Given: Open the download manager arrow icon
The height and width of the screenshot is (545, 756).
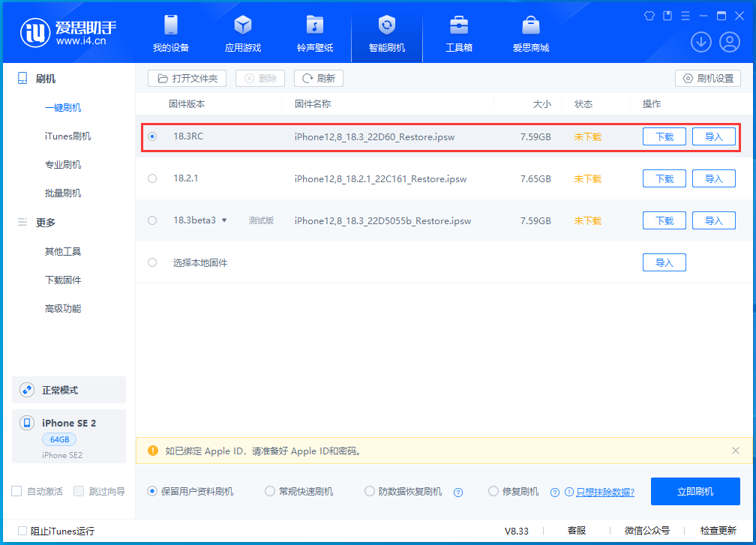Looking at the screenshot, I should coord(700,42).
